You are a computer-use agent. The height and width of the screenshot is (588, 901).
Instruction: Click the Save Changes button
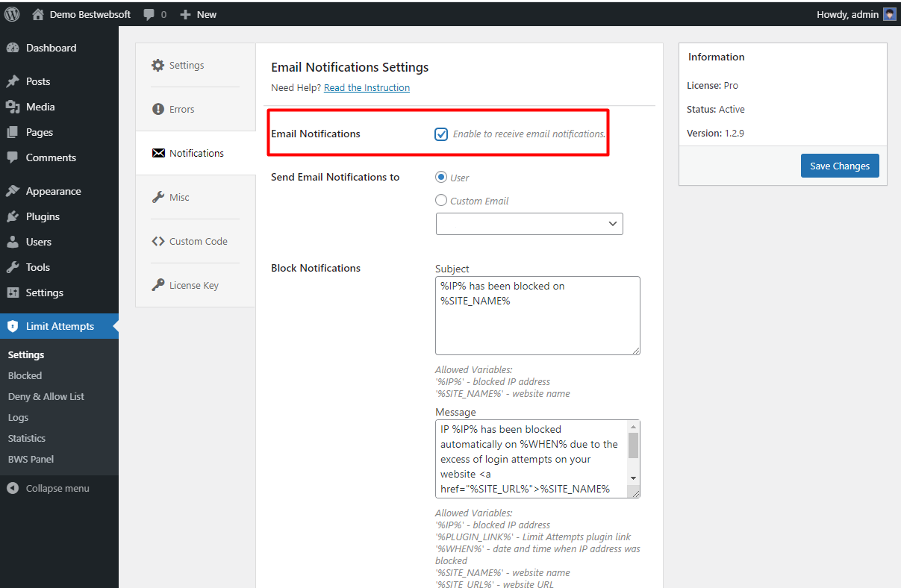tap(840, 166)
